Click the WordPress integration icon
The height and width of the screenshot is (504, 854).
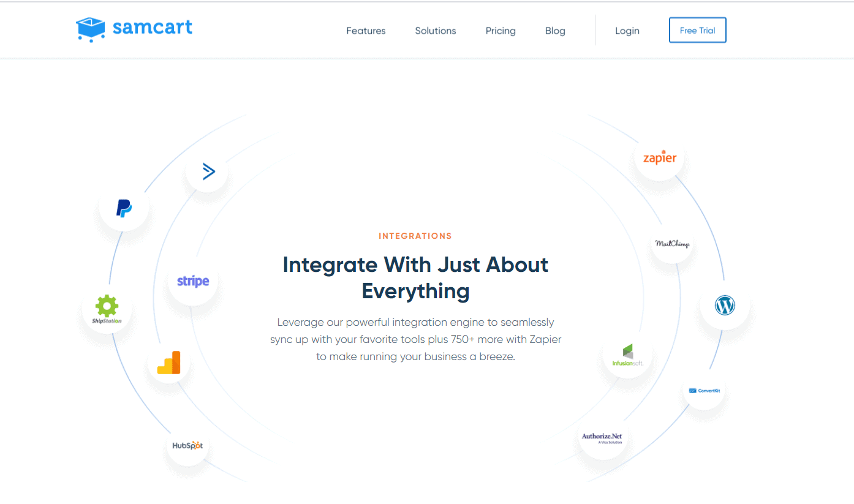725,305
